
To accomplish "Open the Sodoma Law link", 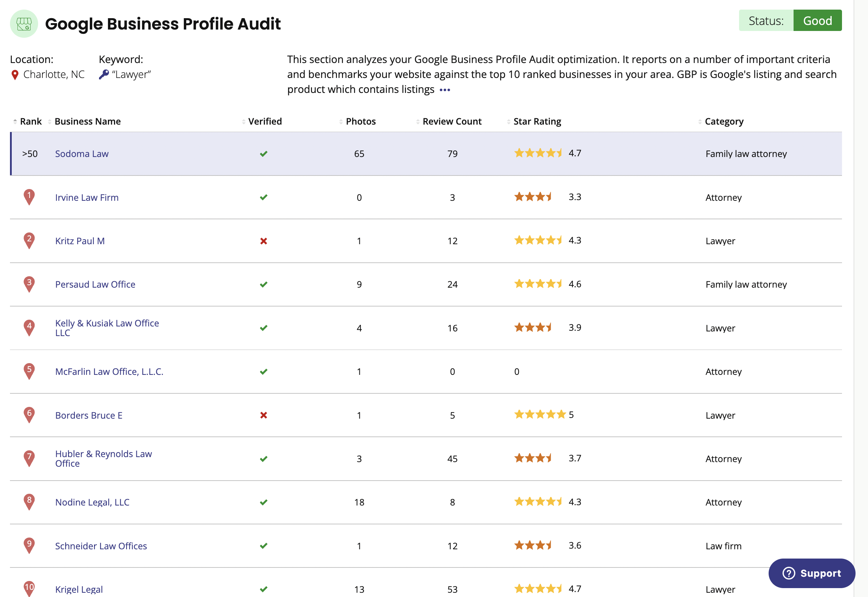I will [82, 154].
